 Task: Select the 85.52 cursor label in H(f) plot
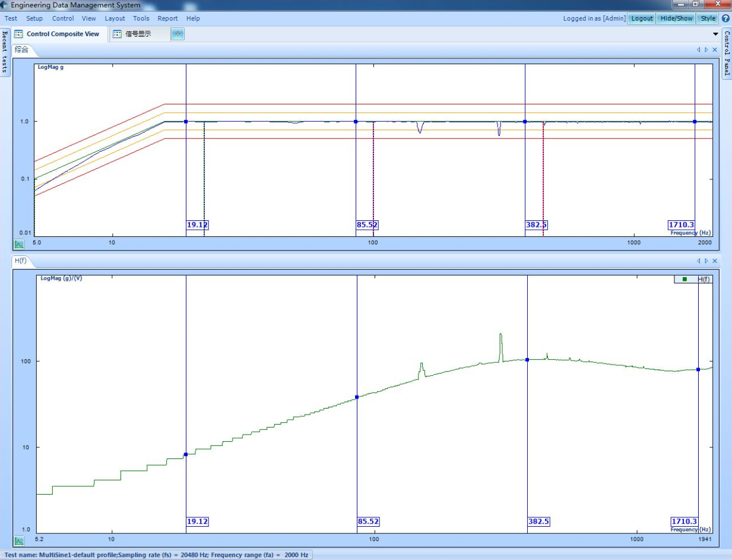coord(369,521)
